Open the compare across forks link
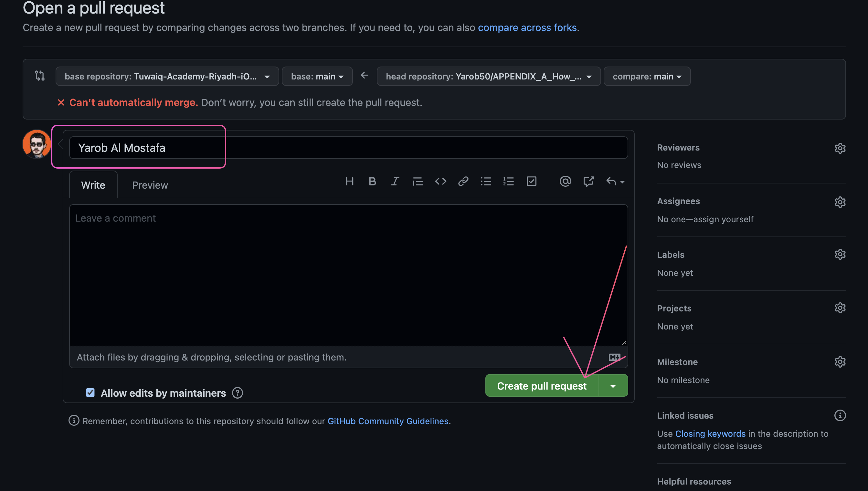 [x=527, y=28]
